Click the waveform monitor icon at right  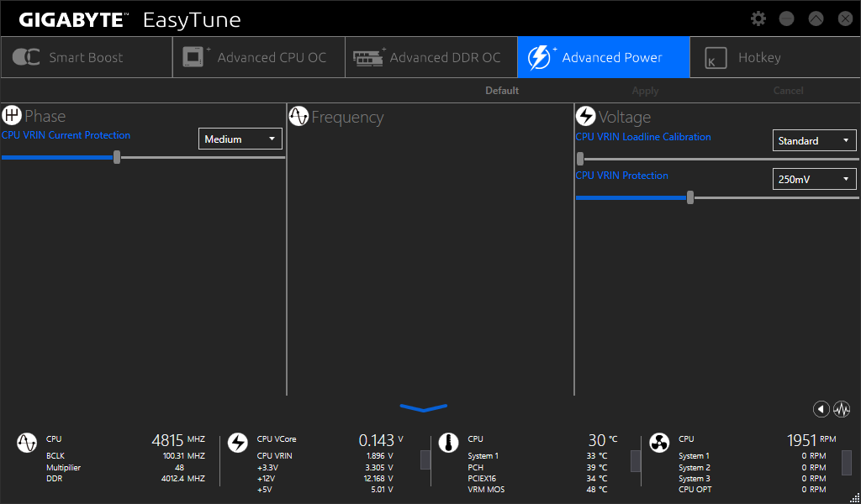pos(841,408)
